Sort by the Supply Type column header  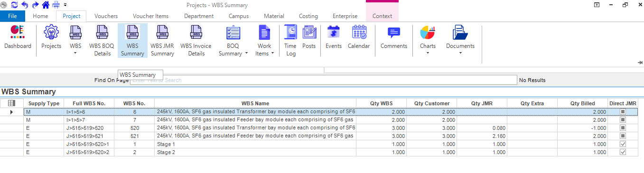point(44,103)
